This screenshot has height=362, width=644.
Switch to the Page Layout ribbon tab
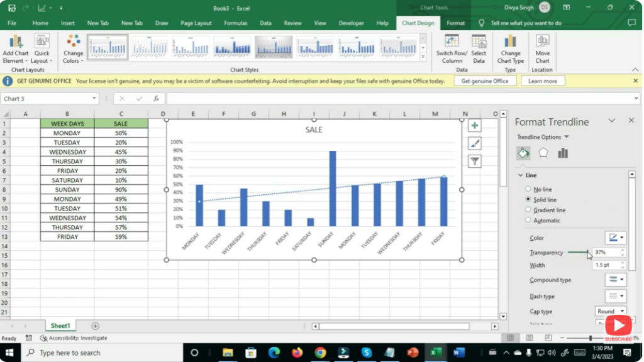pyautogui.click(x=196, y=23)
